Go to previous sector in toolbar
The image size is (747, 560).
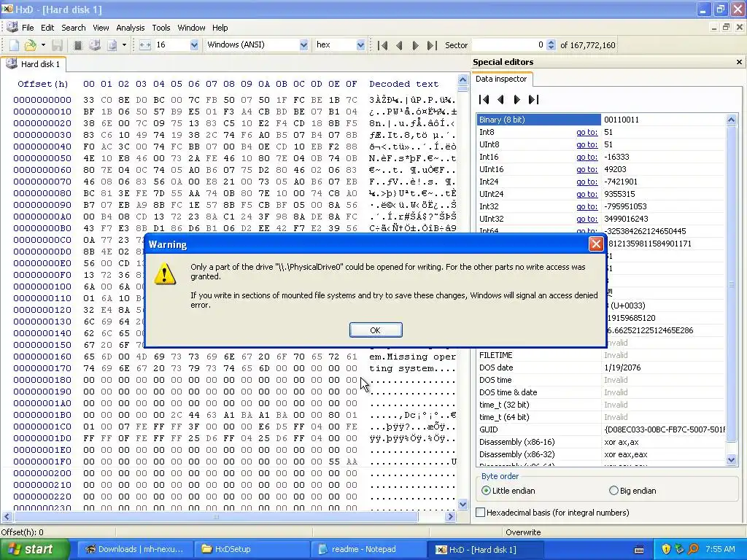[x=399, y=45]
